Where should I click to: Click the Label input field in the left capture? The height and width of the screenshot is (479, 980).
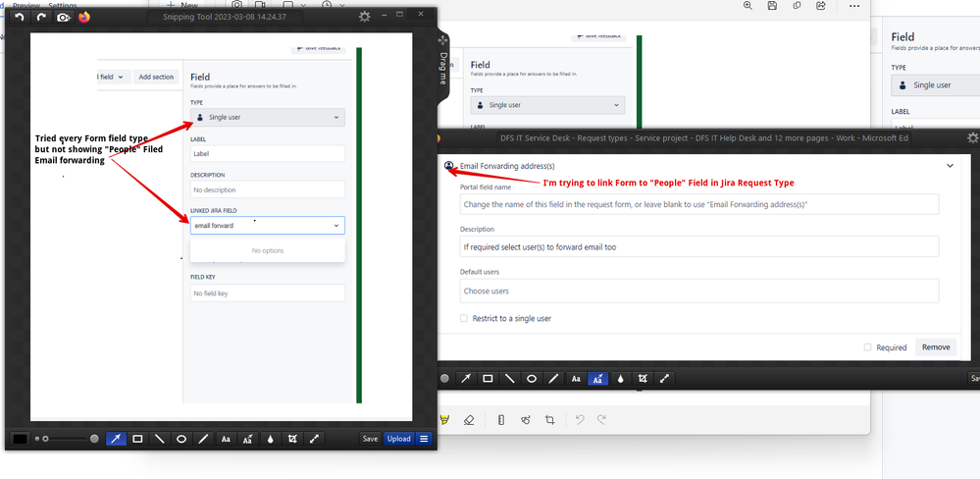click(x=268, y=153)
